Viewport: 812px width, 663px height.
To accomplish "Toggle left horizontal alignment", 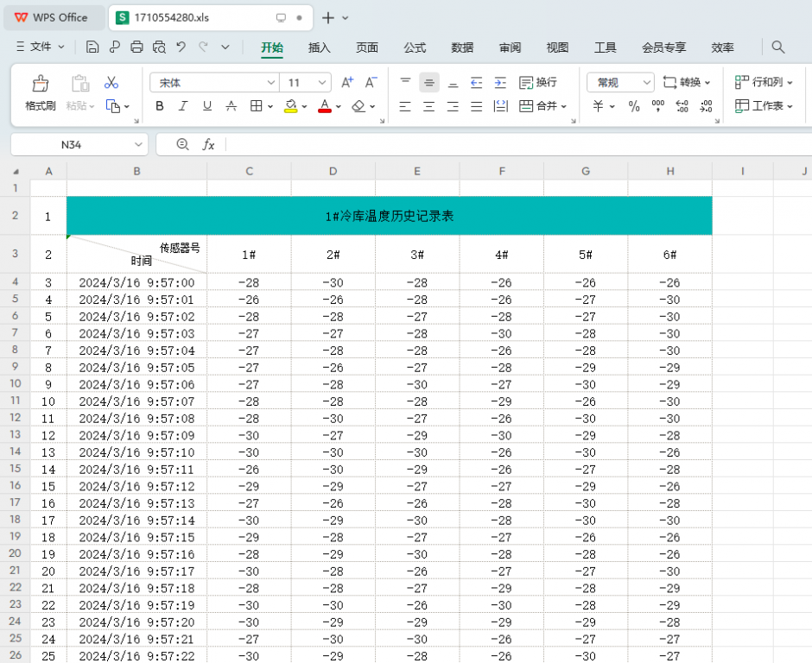I will tap(405, 107).
